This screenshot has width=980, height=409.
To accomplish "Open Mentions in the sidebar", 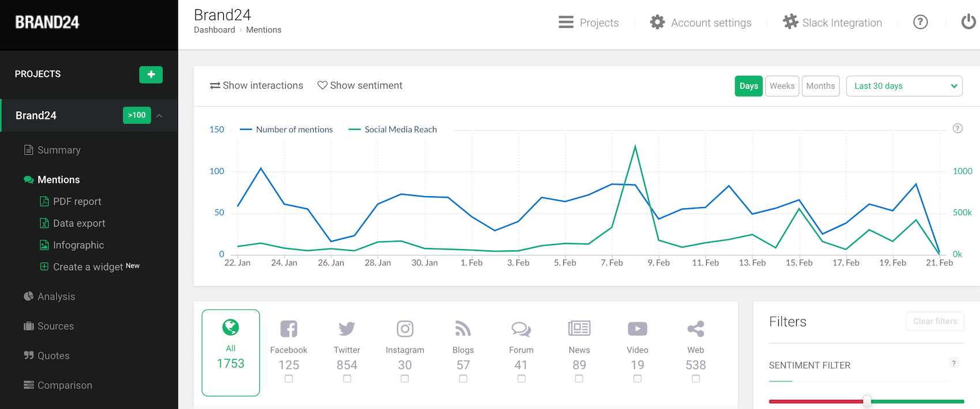I will (x=59, y=179).
